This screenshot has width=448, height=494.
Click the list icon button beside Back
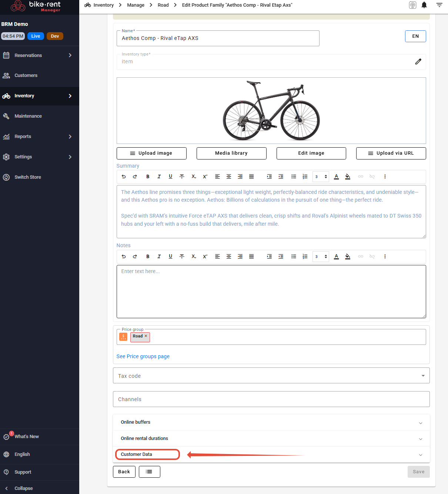149,472
